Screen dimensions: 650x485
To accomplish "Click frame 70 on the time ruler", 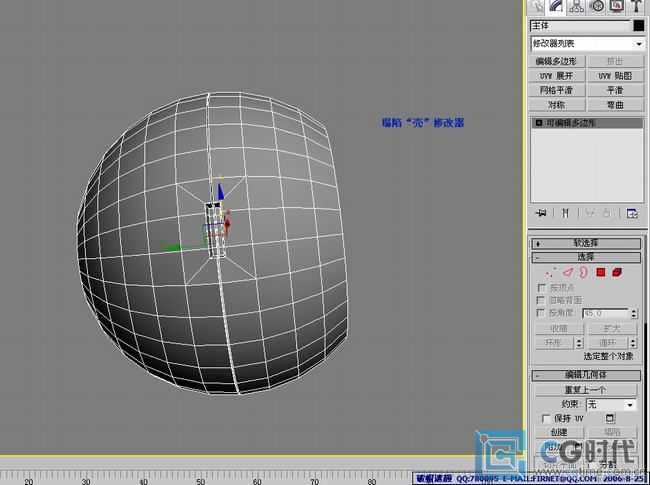I will (314, 481).
